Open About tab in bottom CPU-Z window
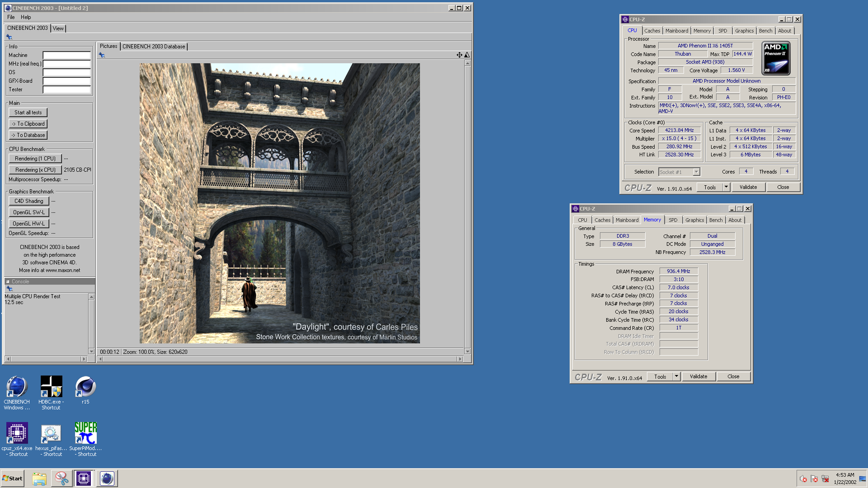868x488 pixels. [x=735, y=220]
